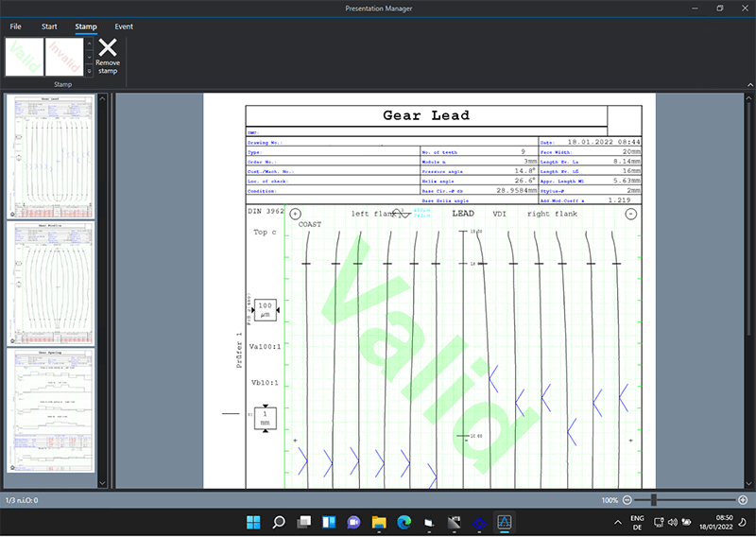Screen dimensions: 756x537
Task: Open File Explorer from the taskbar
Action: point(379,522)
